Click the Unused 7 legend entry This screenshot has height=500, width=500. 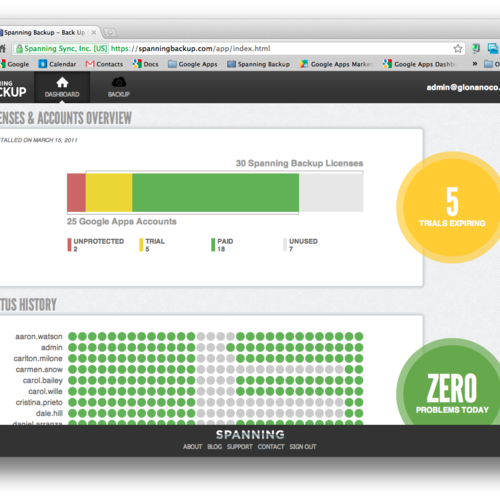pos(300,245)
